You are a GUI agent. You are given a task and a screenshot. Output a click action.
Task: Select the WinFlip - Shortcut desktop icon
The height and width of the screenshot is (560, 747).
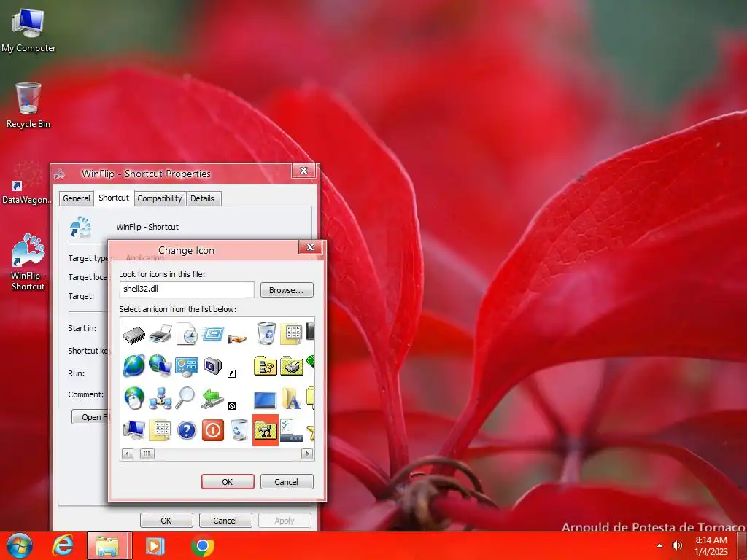pyautogui.click(x=28, y=262)
